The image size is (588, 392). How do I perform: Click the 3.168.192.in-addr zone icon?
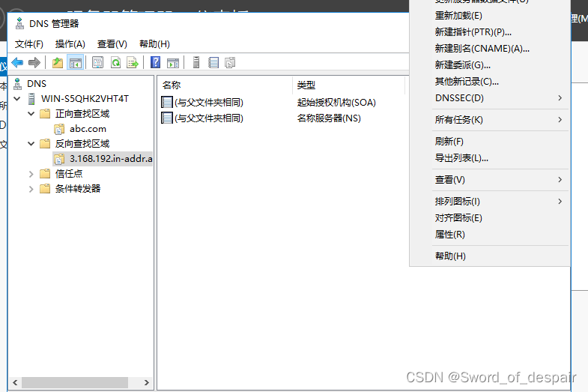(x=59, y=159)
